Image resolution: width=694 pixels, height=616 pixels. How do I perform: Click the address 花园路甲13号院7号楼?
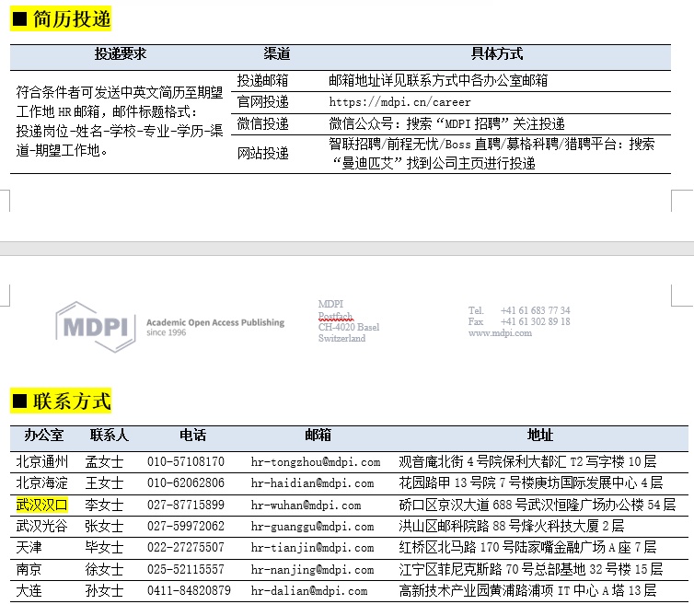(x=466, y=483)
